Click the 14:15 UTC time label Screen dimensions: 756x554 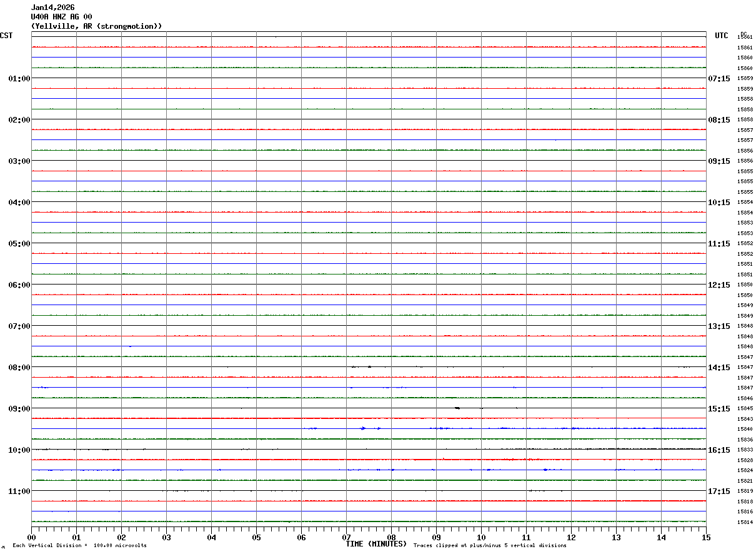719,367
